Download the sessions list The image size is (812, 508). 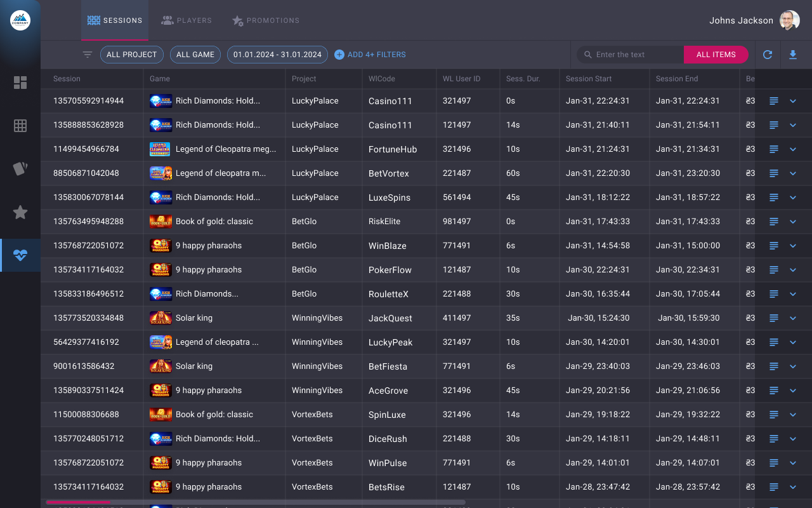tap(793, 55)
